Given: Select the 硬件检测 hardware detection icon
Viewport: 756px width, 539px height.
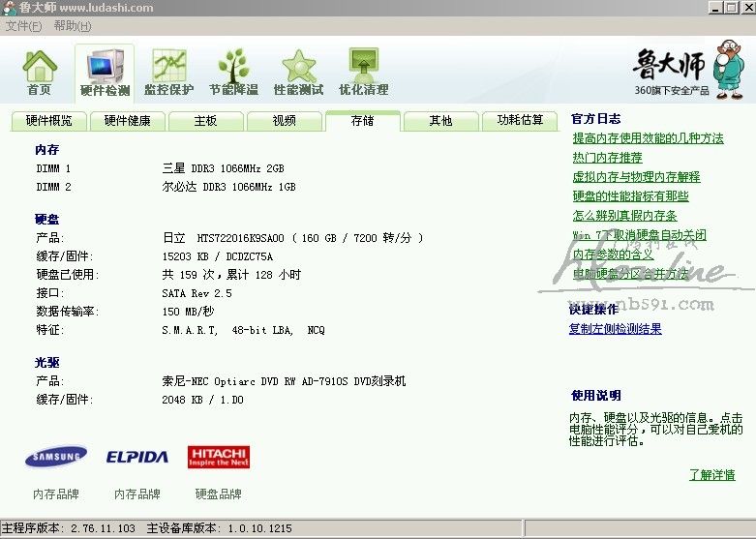Looking at the screenshot, I should (105, 73).
